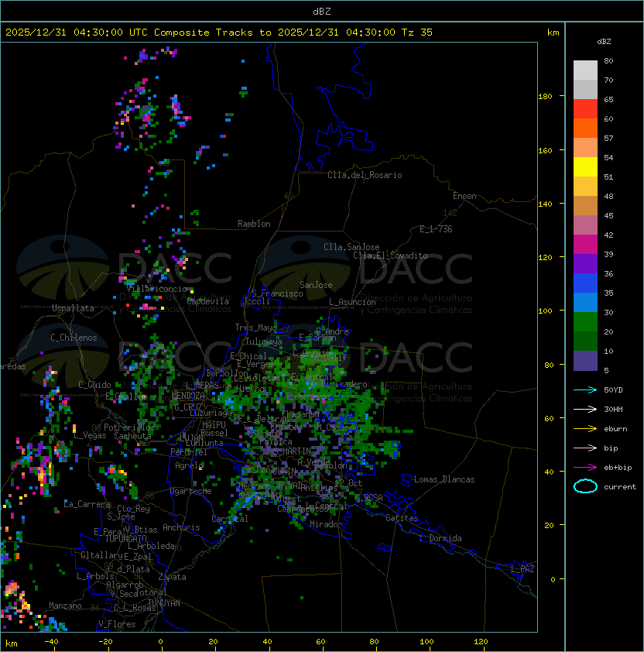644x652 pixels.
Task: Click the Tulumaya map label
Action: click(264, 341)
